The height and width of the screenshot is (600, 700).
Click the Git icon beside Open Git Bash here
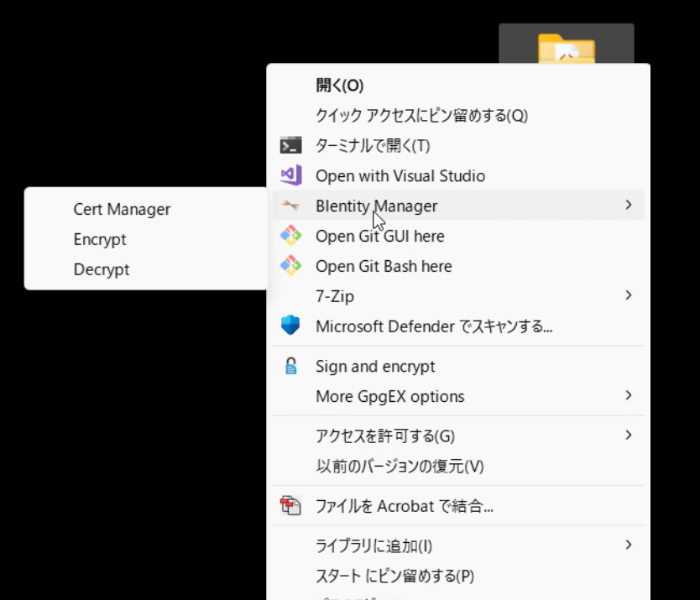click(x=290, y=266)
